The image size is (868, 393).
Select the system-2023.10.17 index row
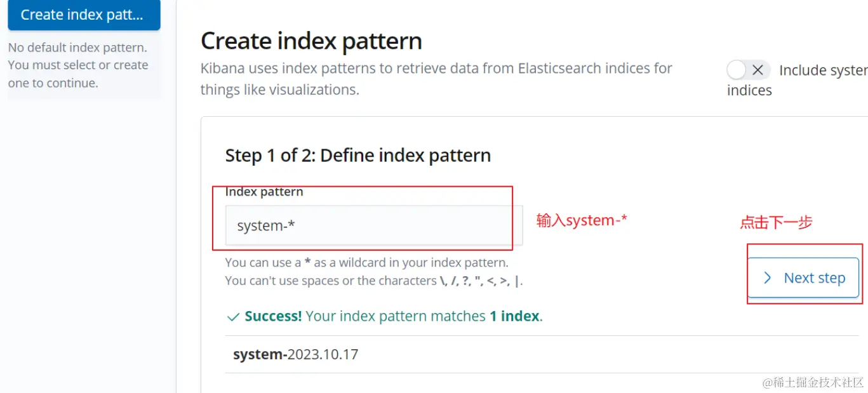pyautogui.click(x=295, y=354)
